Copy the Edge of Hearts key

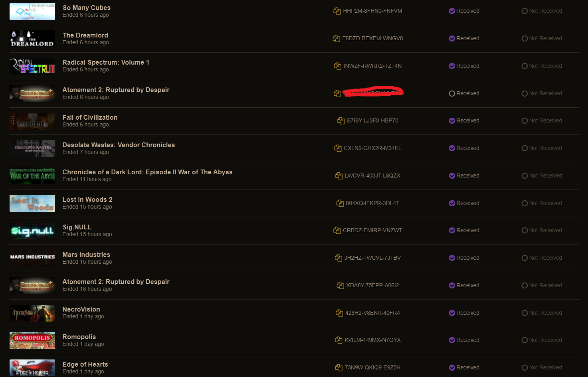coord(339,368)
